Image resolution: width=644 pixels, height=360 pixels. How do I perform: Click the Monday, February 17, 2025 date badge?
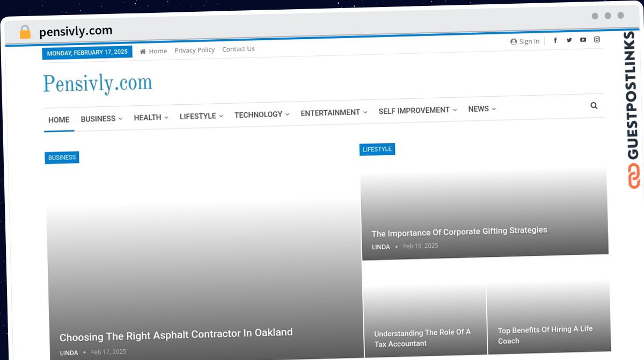[x=87, y=53]
